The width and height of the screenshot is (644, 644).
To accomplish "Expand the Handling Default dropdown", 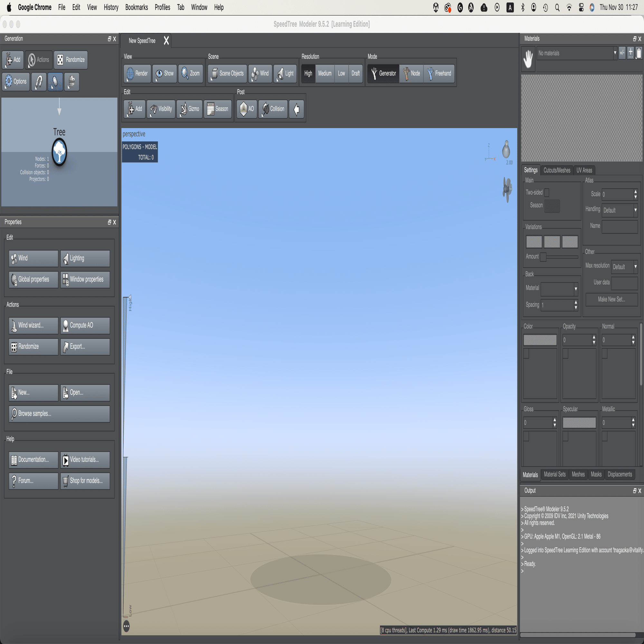I will pyautogui.click(x=620, y=210).
